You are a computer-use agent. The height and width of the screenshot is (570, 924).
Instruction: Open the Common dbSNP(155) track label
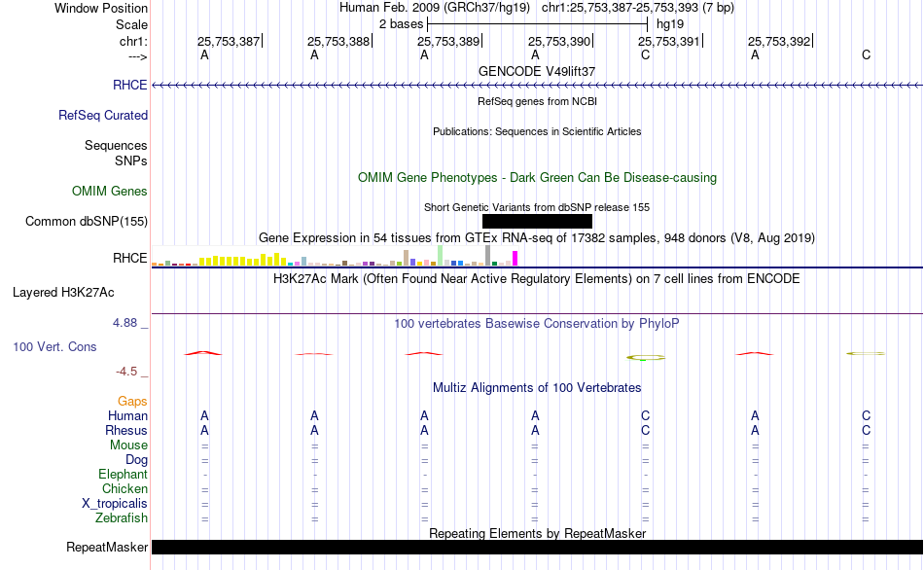pos(86,221)
